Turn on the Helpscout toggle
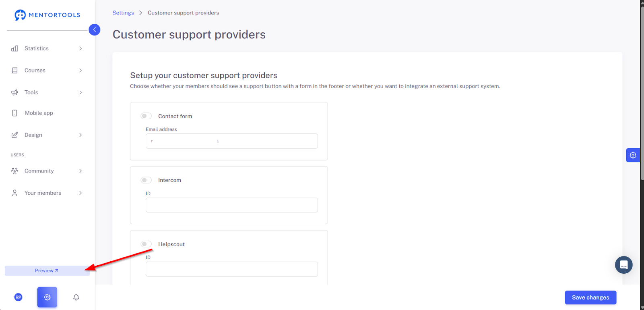The width and height of the screenshot is (644, 310). coord(146,244)
